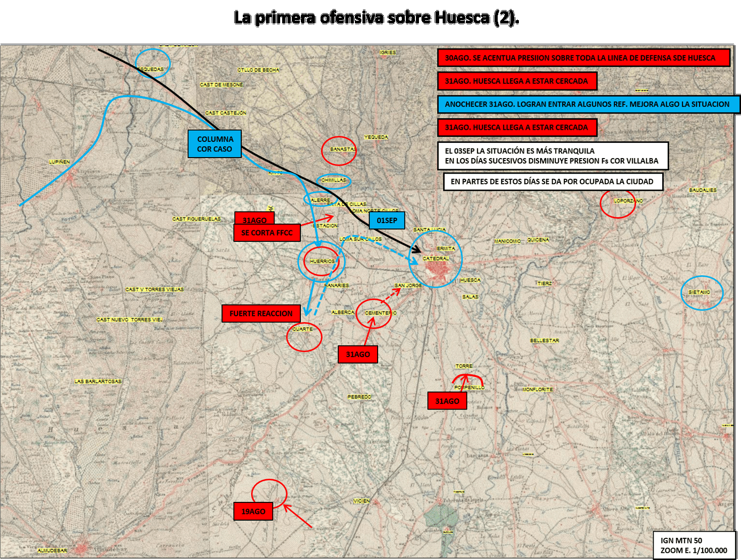
Task: Select the red "30AGO. SE ACENTUA PRESIION" caption
Action: [584, 58]
